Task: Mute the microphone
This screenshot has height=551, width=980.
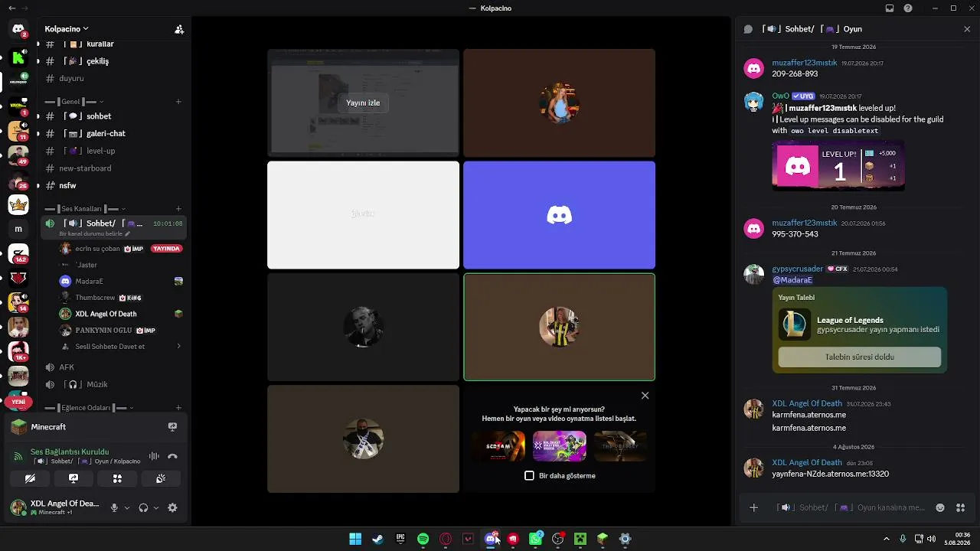Action: click(x=114, y=507)
